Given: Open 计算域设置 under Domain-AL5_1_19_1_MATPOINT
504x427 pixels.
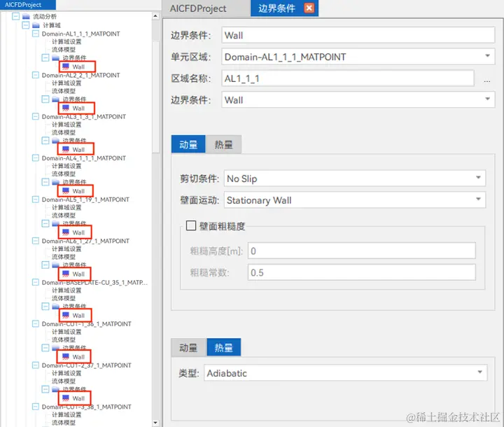Looking at the screenshot, I should (x=66, y=208).
